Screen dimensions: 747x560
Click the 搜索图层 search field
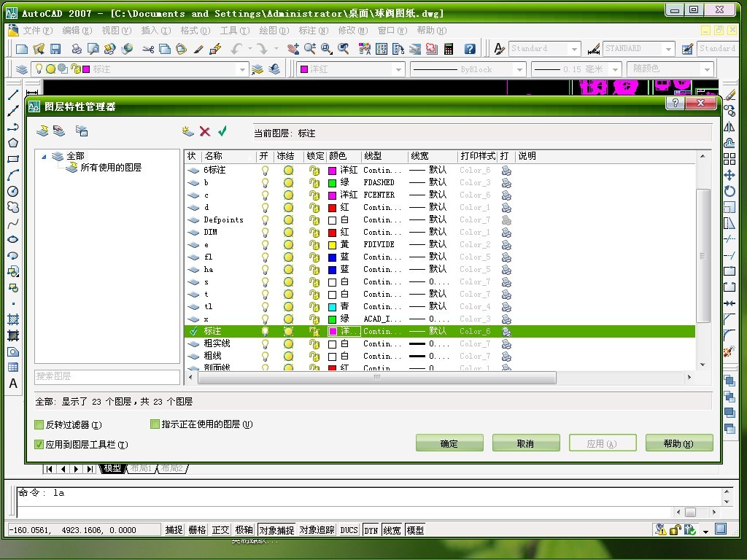point(107,377)
